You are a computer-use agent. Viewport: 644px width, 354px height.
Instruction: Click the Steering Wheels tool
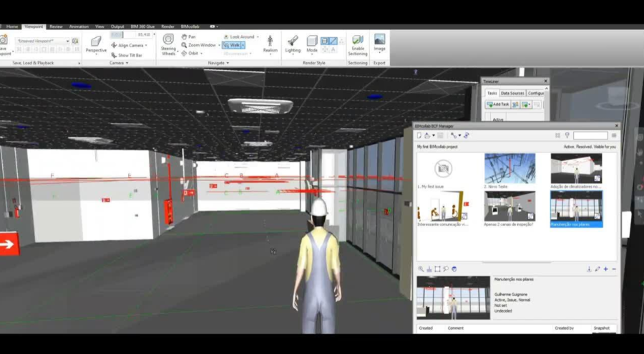click(x=168, y=45)
